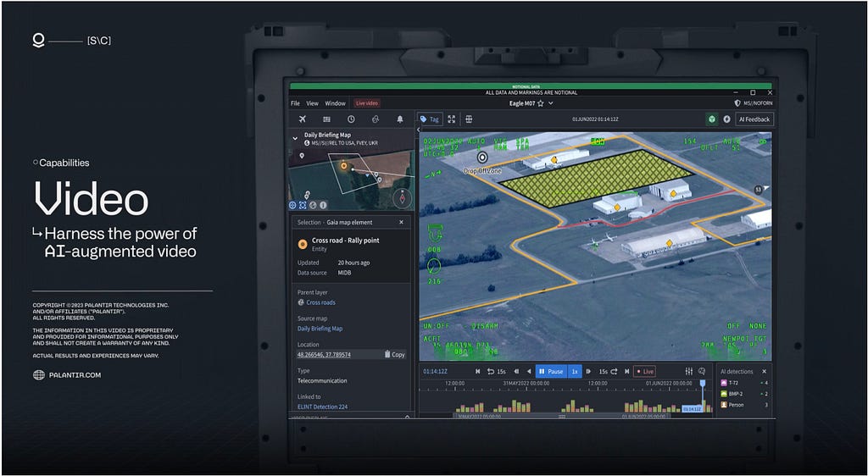
Task: Close the Selection Gaia map element panel
Action: (x=401, y=222)
